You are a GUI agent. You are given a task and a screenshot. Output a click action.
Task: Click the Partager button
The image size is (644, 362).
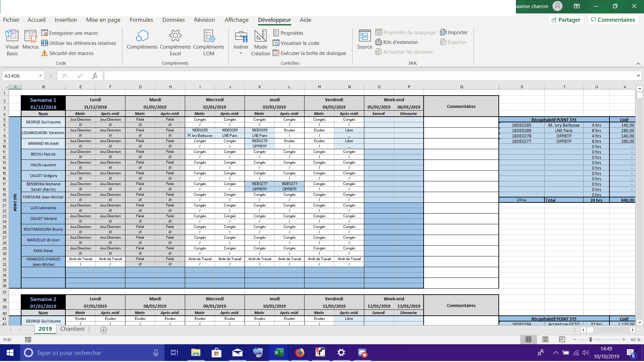point(566,20)
